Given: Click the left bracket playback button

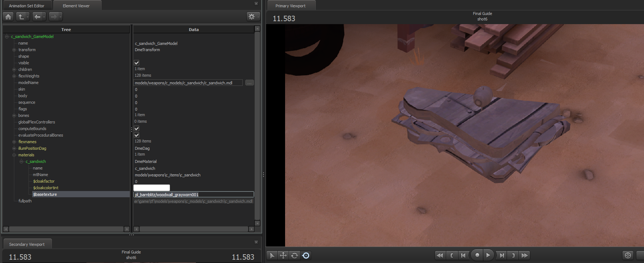Looking at the screenshot, I should 452,255.
